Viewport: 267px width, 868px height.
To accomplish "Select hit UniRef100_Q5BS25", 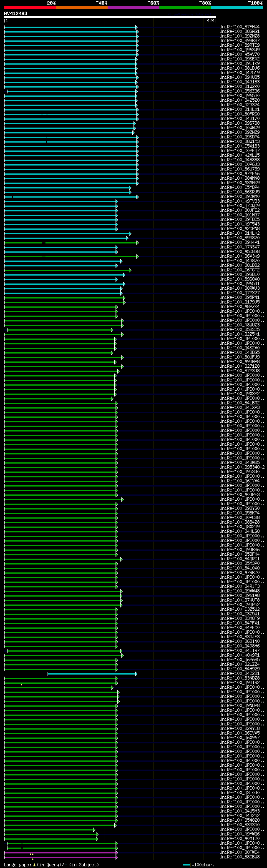I will tap(239, 329).
